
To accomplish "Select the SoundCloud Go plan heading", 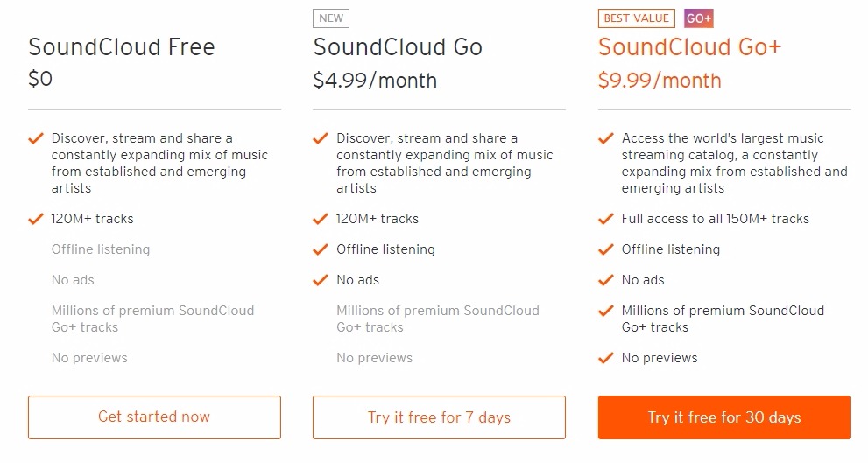I will pos(398,46).
